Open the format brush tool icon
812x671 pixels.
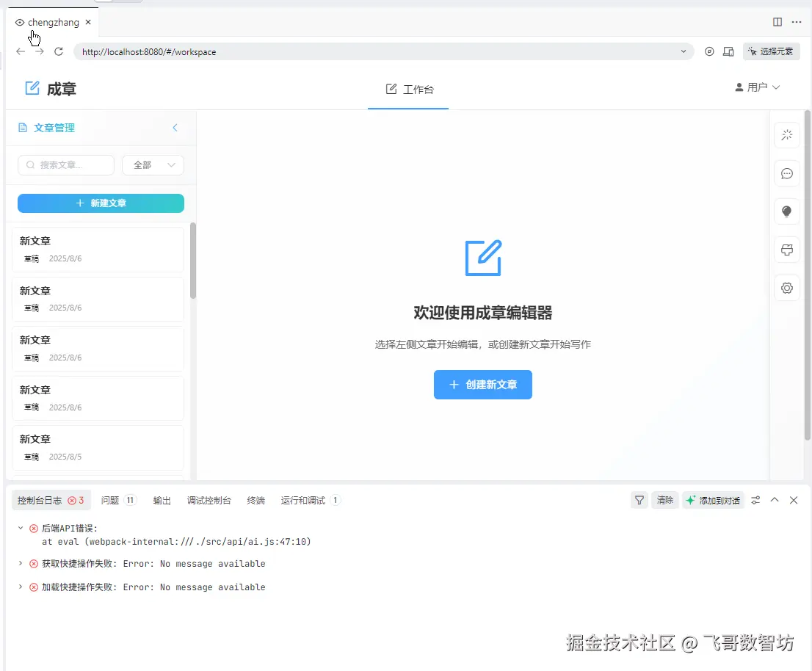[x=786, y=250]
